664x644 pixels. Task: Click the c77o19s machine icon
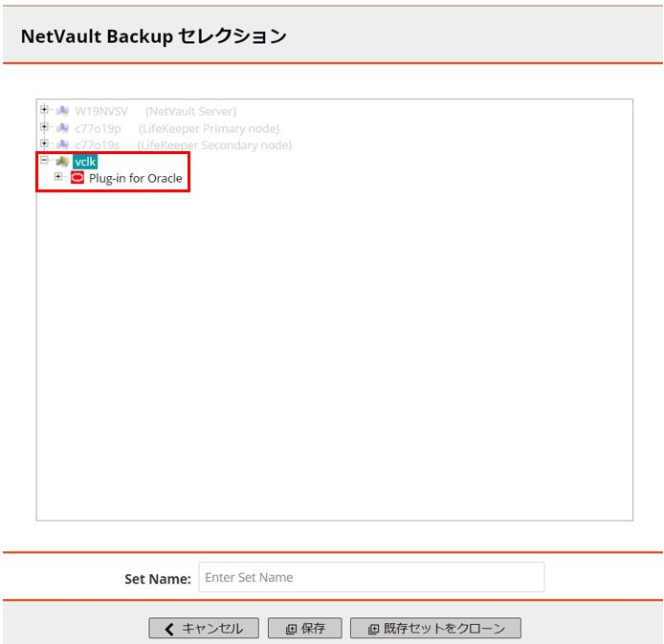tap(62, 144)
